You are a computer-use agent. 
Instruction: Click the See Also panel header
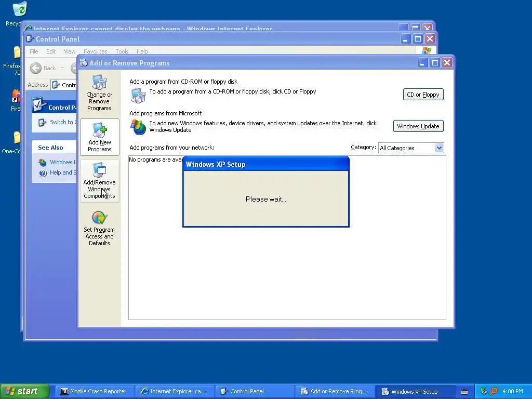pyautogui.click(x=54, y=148)
